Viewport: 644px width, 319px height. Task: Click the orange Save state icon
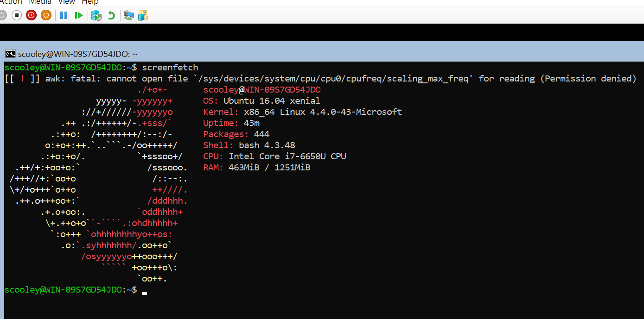coord(46,15)
